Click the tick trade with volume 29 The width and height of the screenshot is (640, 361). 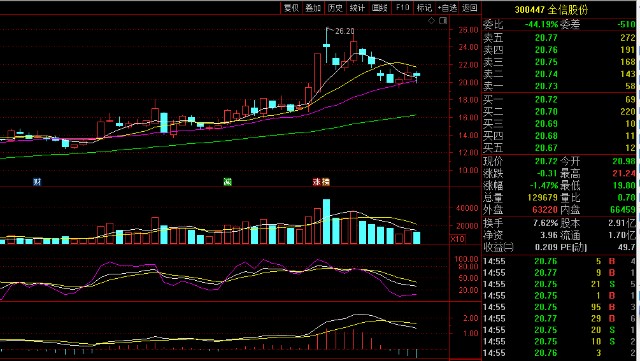coord(559,319)
